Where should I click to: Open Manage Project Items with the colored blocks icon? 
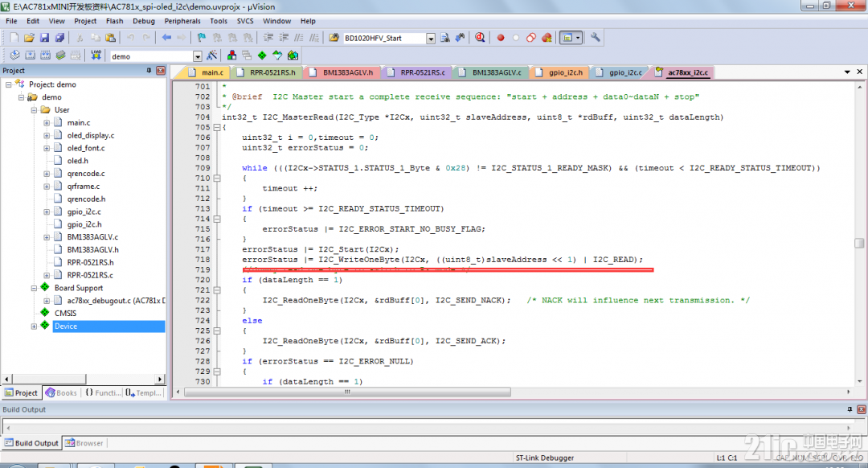pyautogui.click(x=232, y=55)
